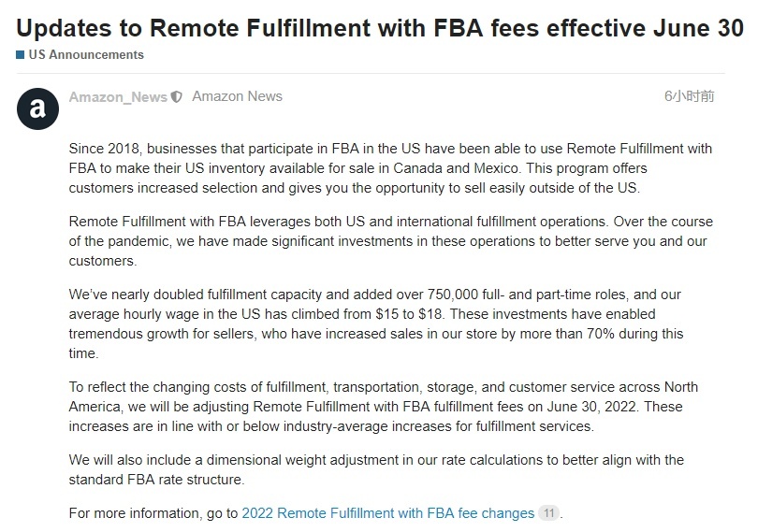Click the 'For more information, go to' text
Image resolution: width=772 pixels, height=532 pixels.
153,513
